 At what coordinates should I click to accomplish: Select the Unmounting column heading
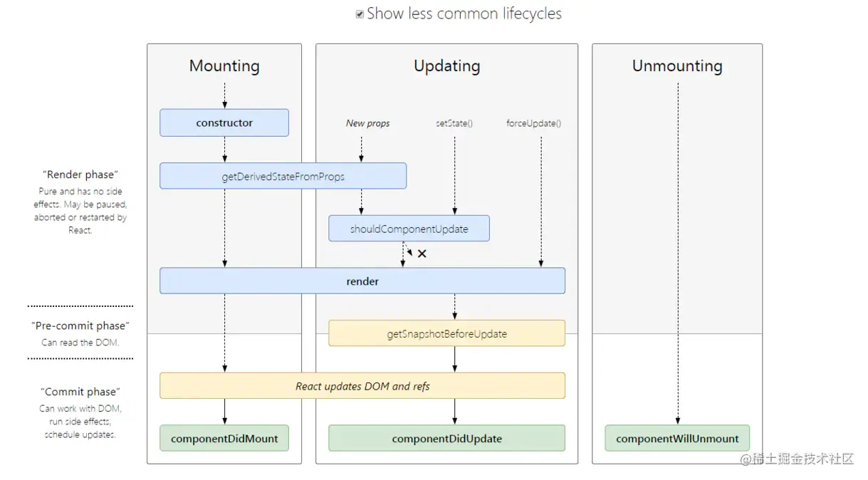[677, 66]
